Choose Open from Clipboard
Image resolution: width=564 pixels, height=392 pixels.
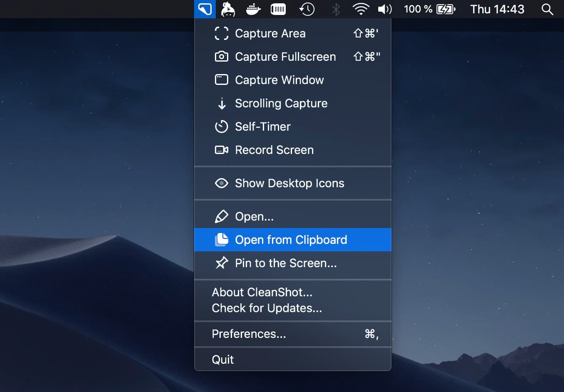291,240
